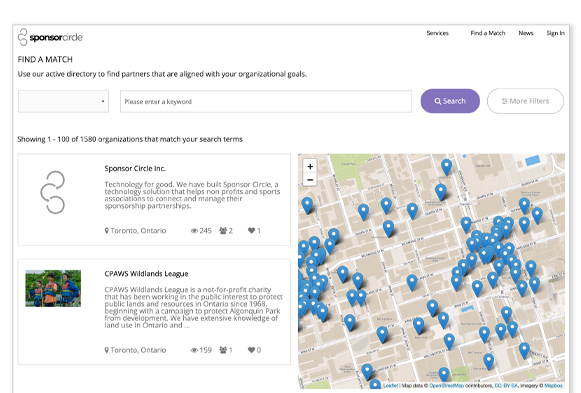Click the location pin on Sponsor Circle Inc. card
This screenshot has height=393, width=581.
[107, 230]
